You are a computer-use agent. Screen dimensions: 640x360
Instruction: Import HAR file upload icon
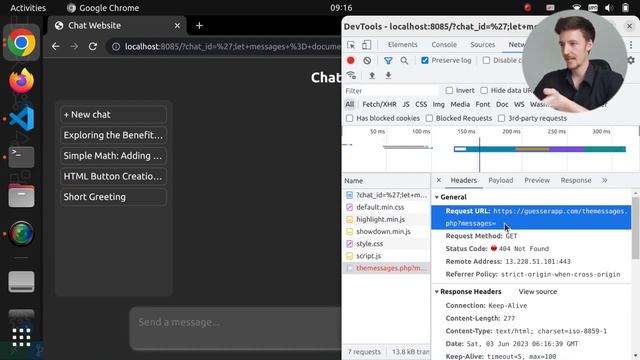(372, 76)
